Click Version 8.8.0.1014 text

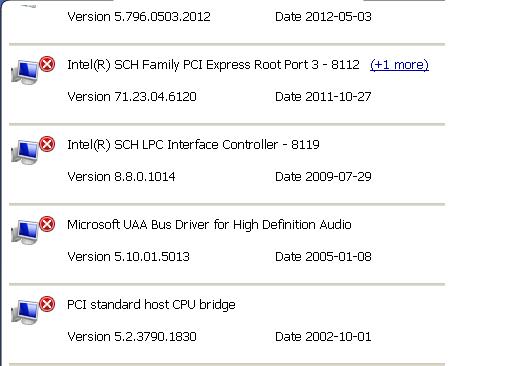[121, 177]
